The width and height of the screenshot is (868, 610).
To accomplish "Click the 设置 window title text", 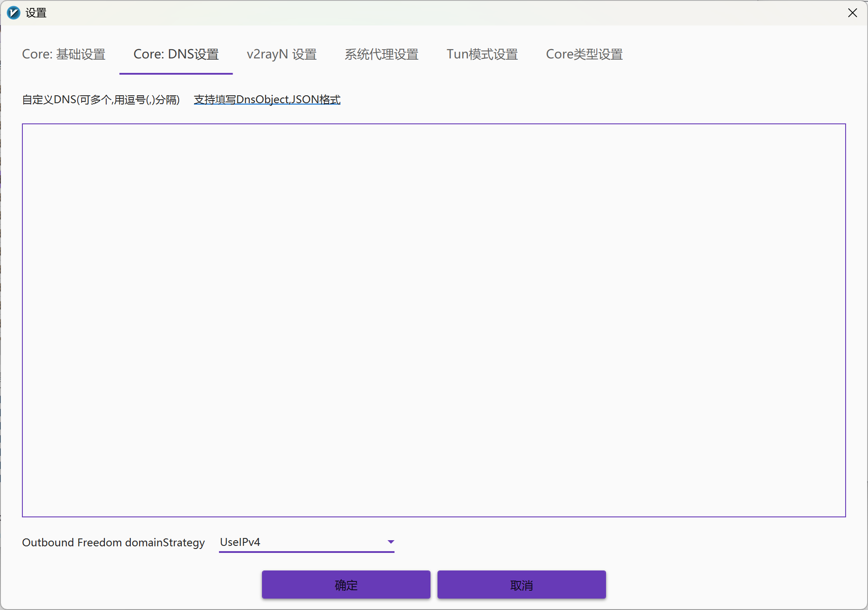I will point(36,13).
